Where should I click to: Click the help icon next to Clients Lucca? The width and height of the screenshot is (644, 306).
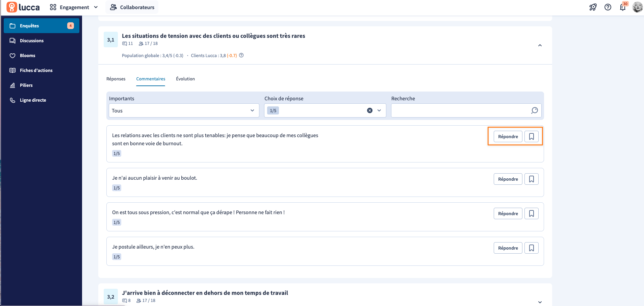tap(241, 55)
